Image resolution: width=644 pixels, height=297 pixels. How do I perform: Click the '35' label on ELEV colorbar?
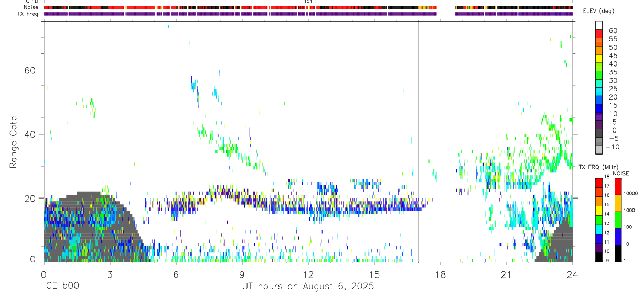[613, 72]
